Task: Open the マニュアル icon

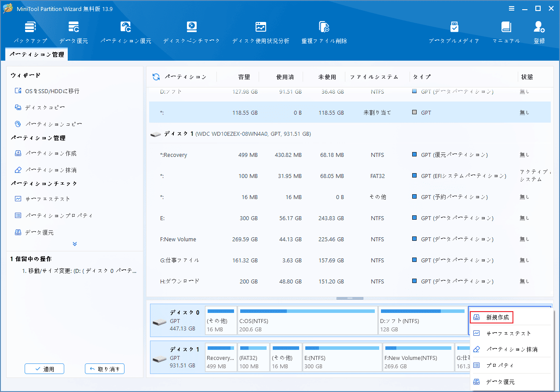Action: 506,32
